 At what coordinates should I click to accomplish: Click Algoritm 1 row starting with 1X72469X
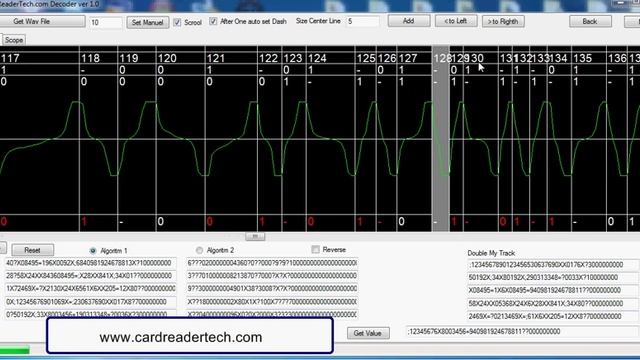point(91,289)
